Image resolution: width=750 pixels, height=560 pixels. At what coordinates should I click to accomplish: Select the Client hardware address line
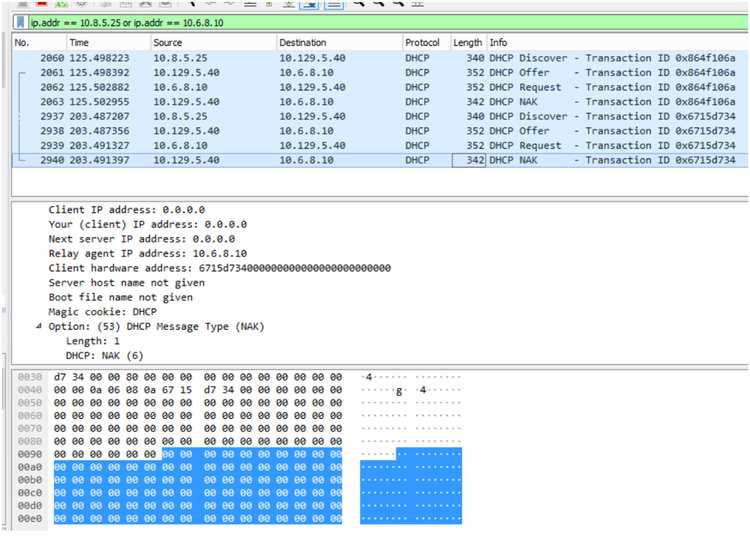[219, 268]
